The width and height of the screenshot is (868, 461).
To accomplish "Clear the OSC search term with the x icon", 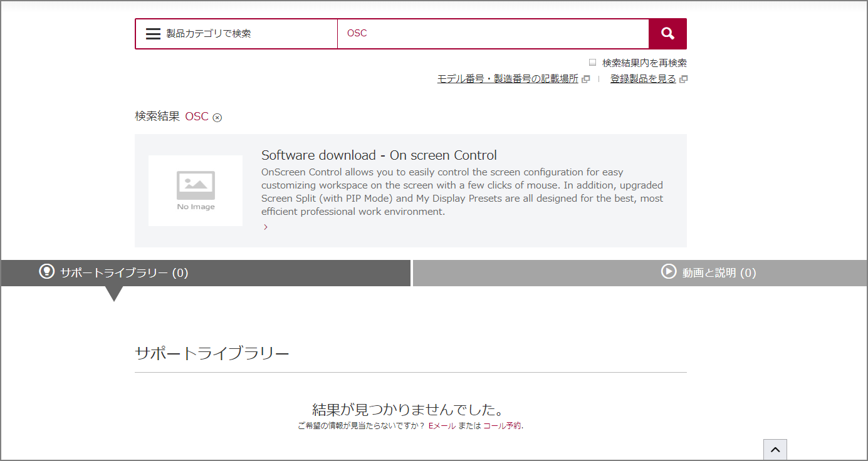I will [x=217, y=117].
